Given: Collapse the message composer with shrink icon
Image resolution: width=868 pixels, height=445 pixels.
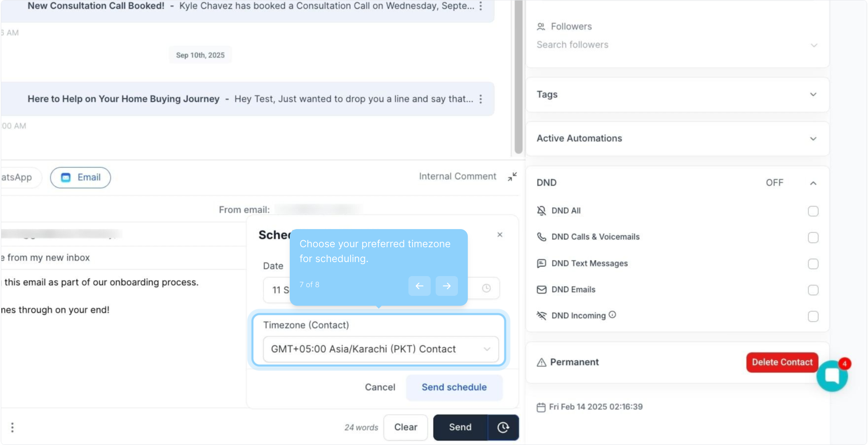Looking at the screenshot, I should pyautogui.click(x=512, y=177).
